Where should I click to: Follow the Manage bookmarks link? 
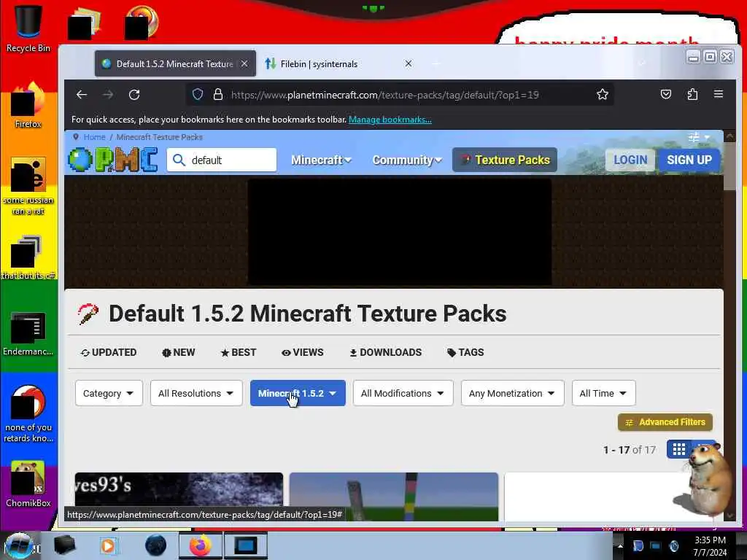coord(390,120)
